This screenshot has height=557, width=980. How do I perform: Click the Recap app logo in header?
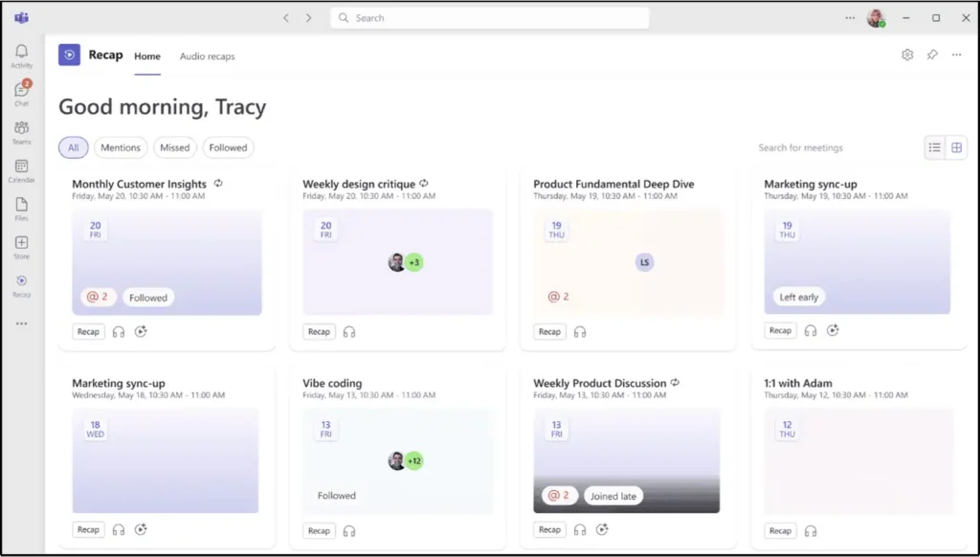(x=69, y=55)
